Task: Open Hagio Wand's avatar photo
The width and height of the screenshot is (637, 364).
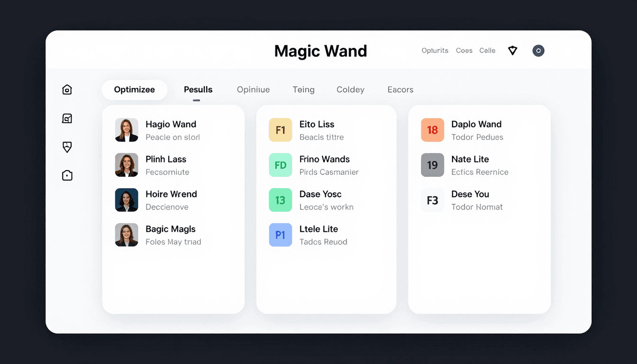Action: (127, 130)
